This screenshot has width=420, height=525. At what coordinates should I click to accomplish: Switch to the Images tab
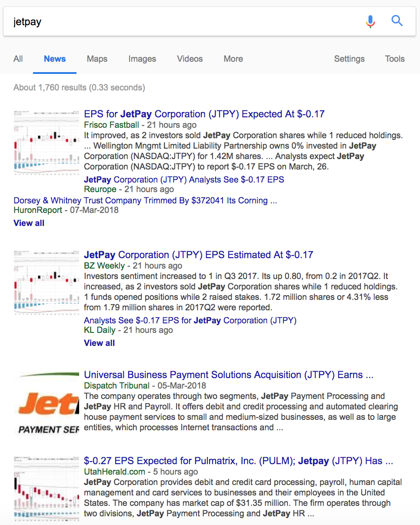point(142,59)
